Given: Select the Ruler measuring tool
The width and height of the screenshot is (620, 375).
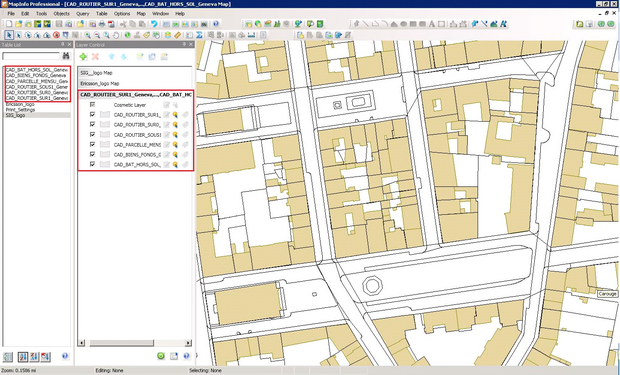Looking at the screenshot, I should (178, 35).
